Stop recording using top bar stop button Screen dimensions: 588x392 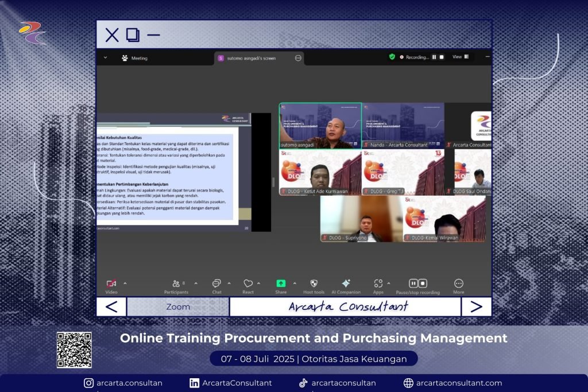[x=442, y=57]
